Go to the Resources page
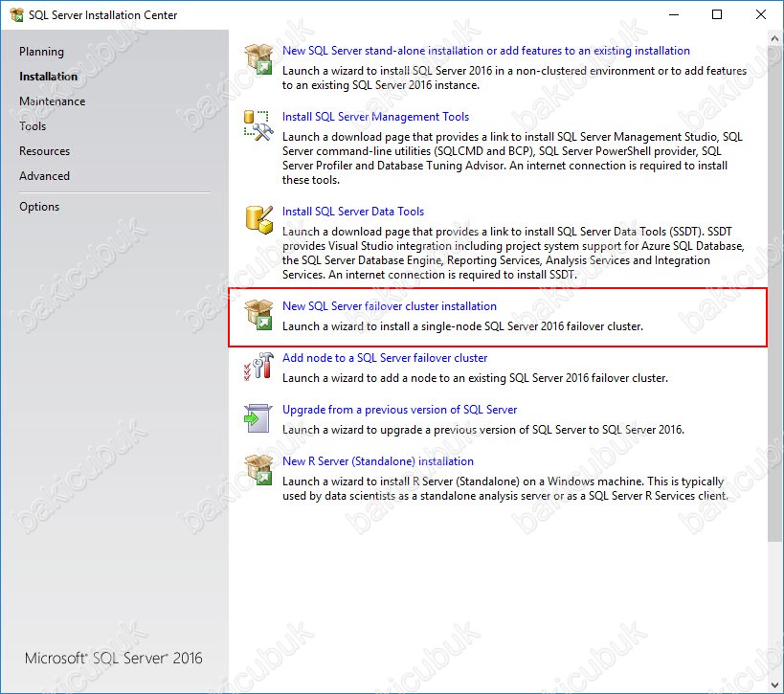 pyautogui.click(x=44, y=151)
